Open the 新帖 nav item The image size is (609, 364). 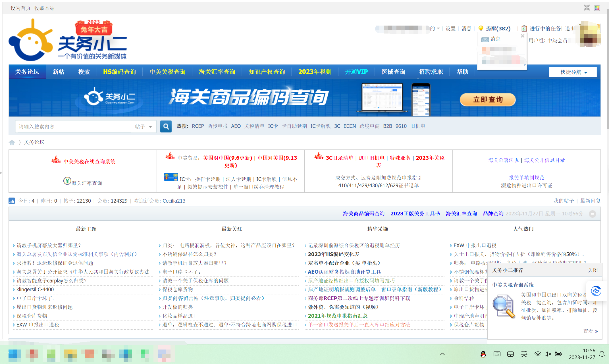tap(59, 72)
